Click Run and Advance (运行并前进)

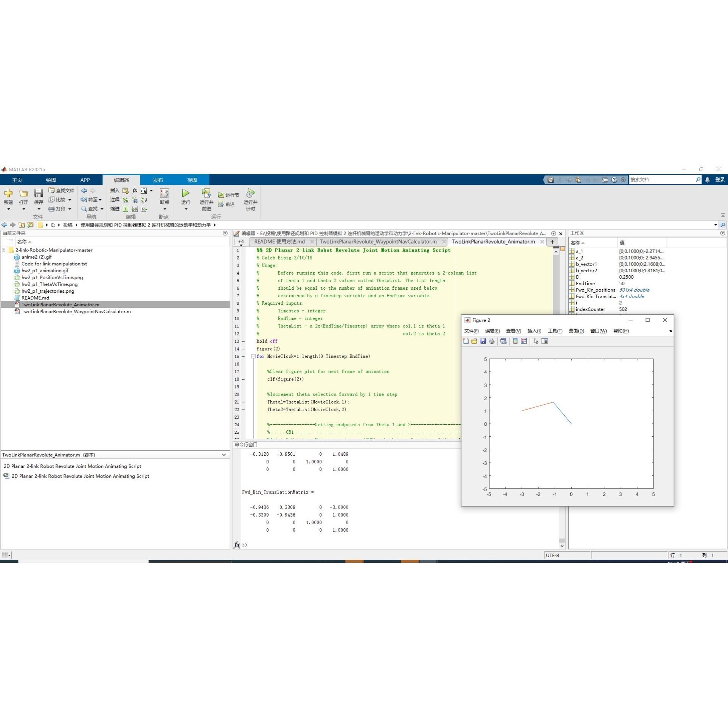(x=206, y=199)
